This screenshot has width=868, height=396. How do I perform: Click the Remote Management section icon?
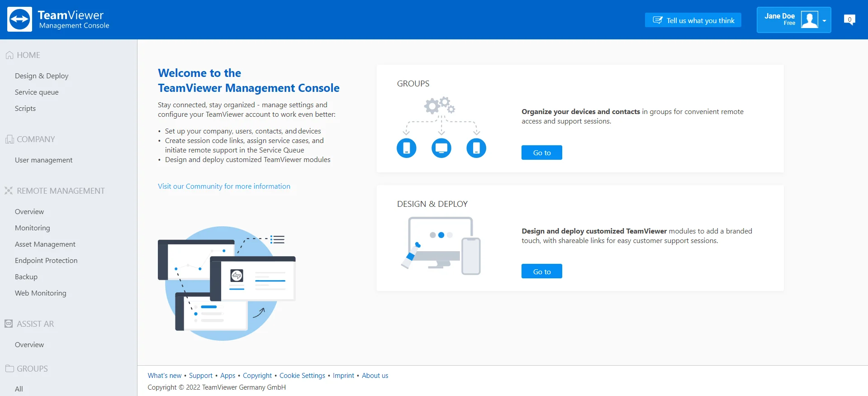click(9, 191)
